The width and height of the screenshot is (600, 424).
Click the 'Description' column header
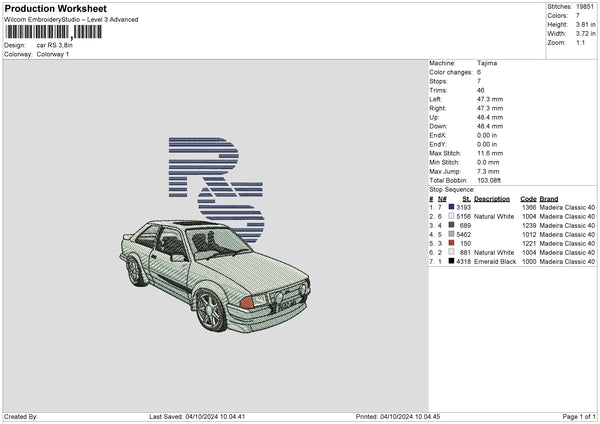492,199
